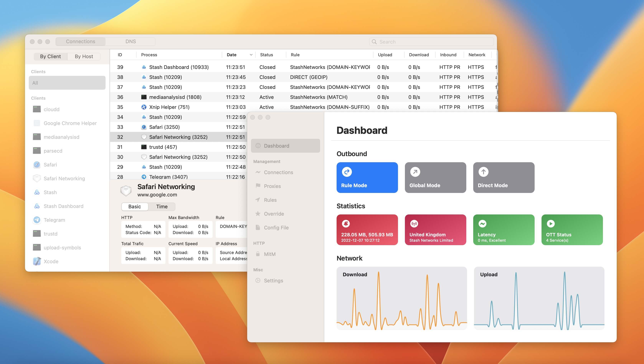
Task: Enable Direct Mode outbound
Action: (504, 178)
